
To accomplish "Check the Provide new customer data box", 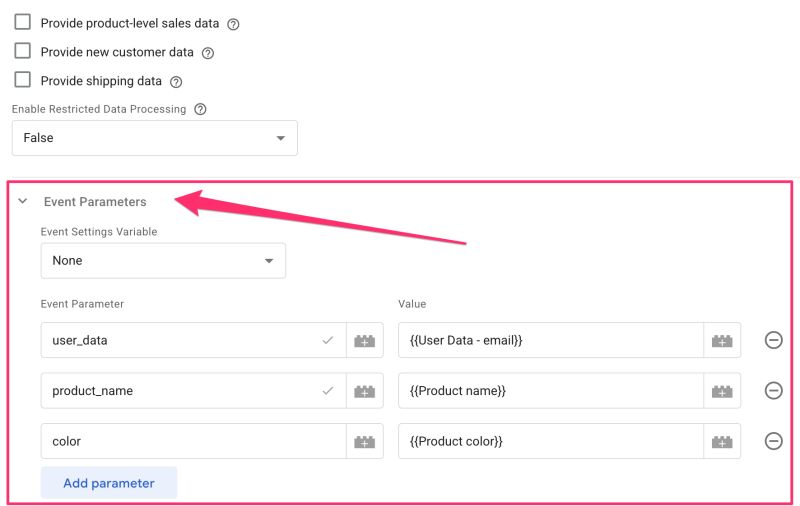I will point(23,51).
